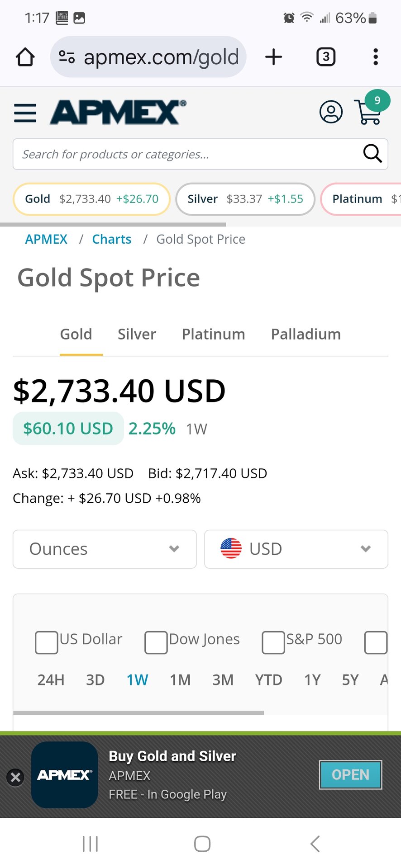Image resolution: width=401 pixels, height=868 pixels.
Task: Tap the OPEN app button
Action: (x=351, y=775)
